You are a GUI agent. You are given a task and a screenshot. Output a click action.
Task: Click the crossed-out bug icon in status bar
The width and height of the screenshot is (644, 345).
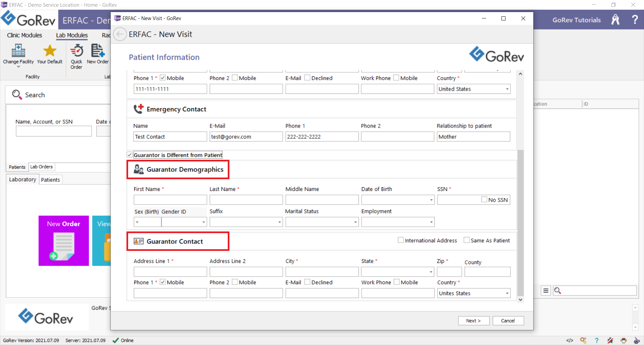pyautogui.click(x=610, y=340)
